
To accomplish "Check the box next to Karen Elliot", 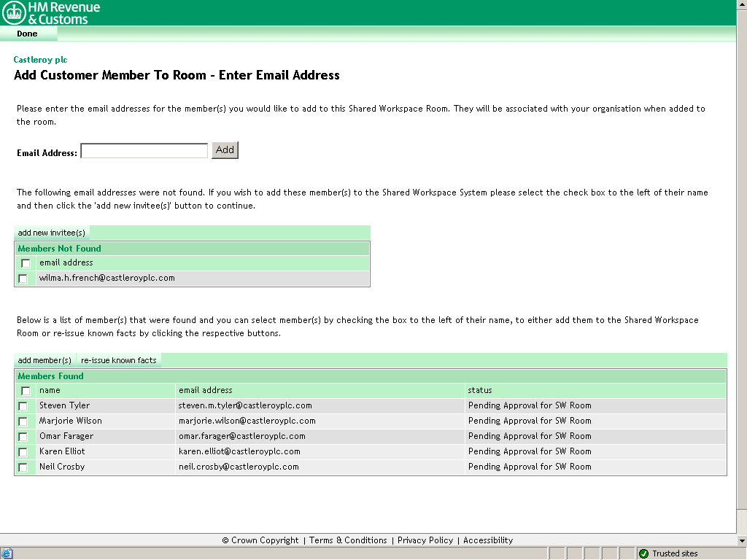I will point(25,451).
